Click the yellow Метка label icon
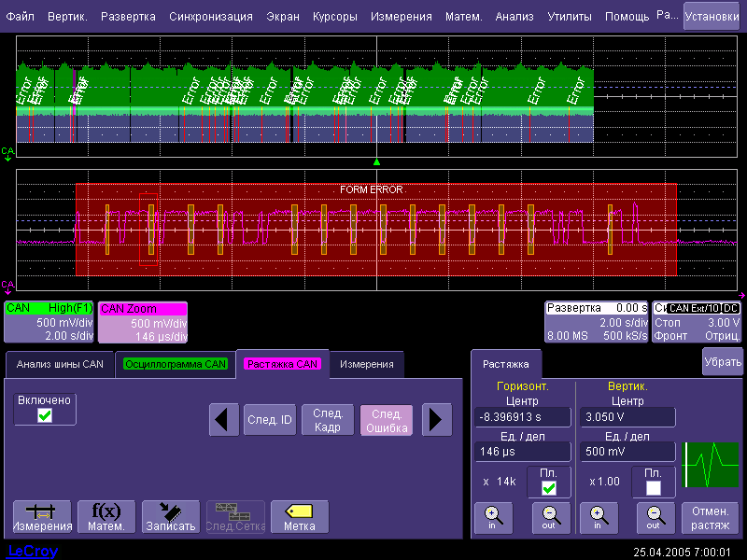The width and height of the screenshot is (747, 560). 300,517
